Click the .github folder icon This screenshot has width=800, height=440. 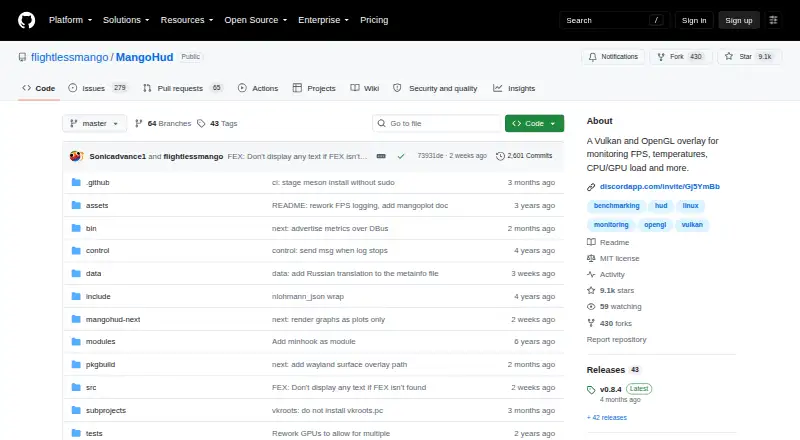[x=76, y=182]
